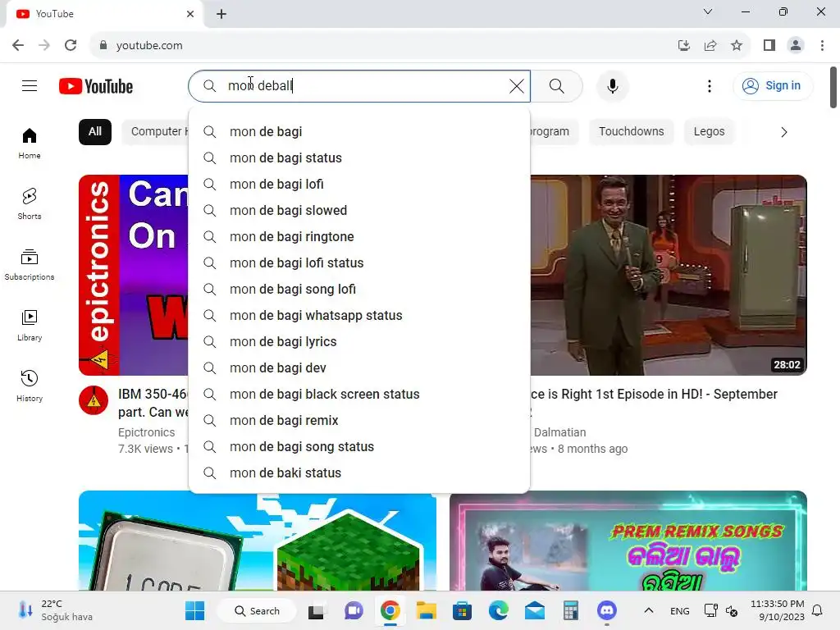Click the magnifier search button beside search box
840x630 pixels.
[x=557, y=85]
